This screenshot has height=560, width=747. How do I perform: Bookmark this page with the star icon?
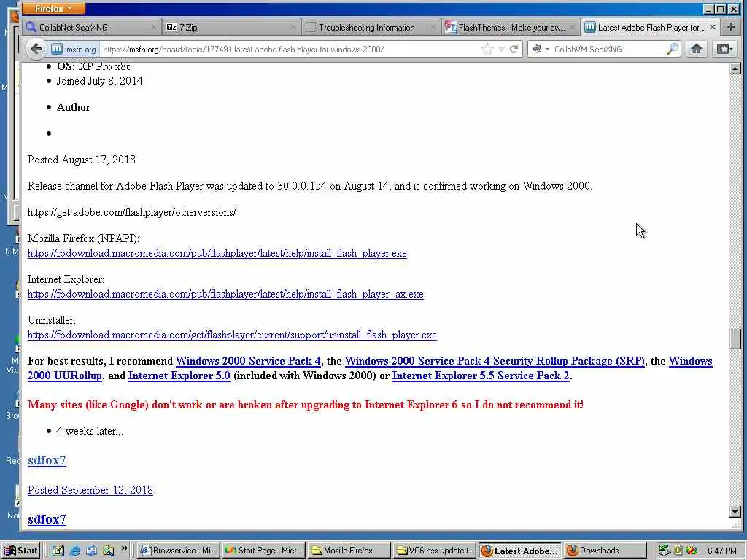(x=487, y=49)
